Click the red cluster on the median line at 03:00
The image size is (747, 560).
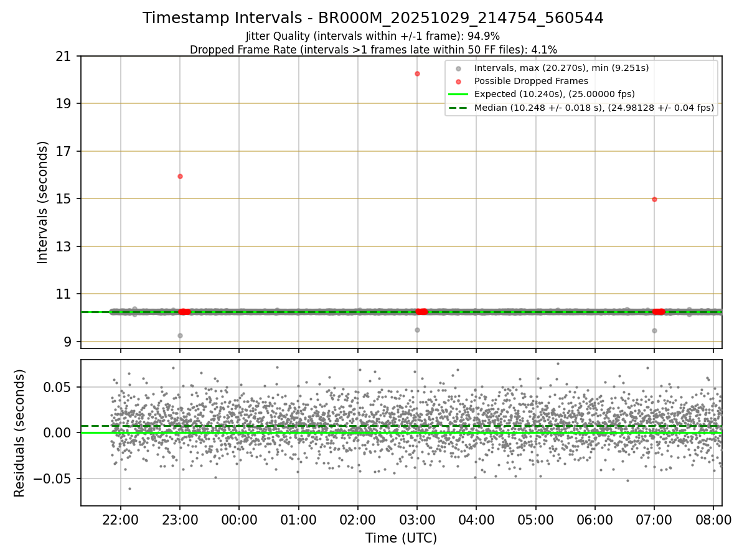422,312
